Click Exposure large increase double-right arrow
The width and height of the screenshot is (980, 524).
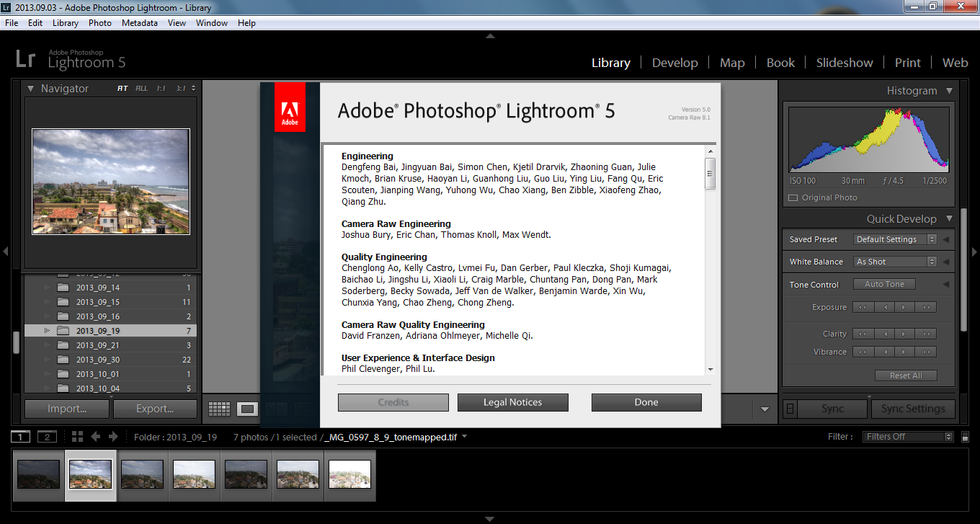coord(926,307)
